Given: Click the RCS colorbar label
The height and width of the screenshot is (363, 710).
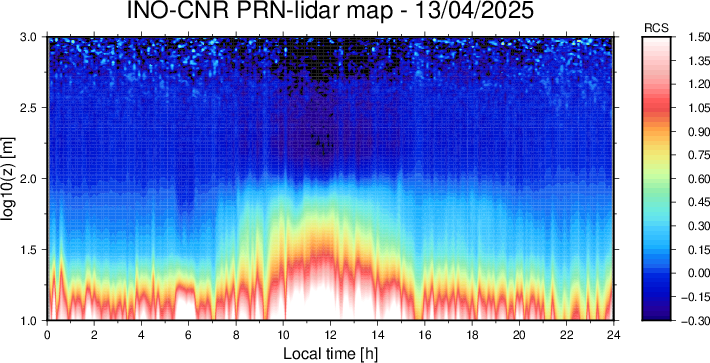Looking at the screenshot, I should tap(656, 29).
